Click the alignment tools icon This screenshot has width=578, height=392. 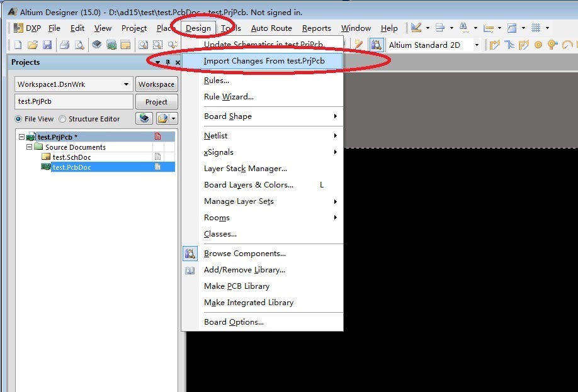click(440, 28)
